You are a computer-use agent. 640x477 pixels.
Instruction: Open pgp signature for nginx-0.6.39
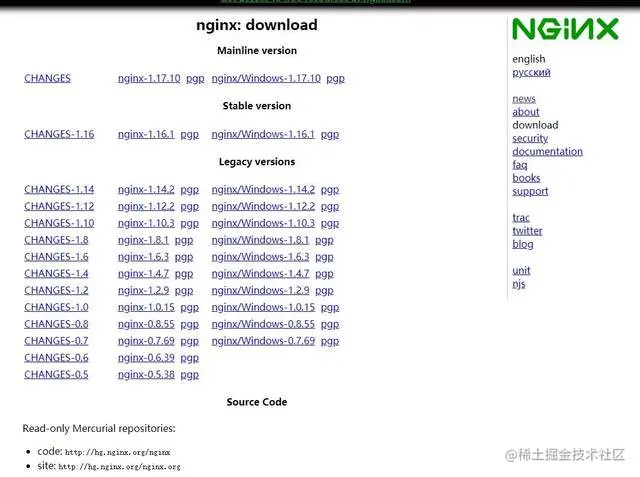190,358
